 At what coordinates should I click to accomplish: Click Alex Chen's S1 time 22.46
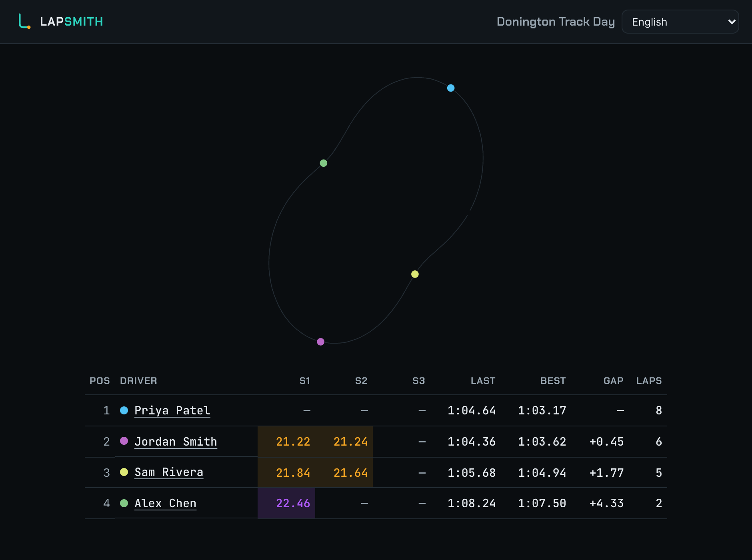[x=293, y=503]
